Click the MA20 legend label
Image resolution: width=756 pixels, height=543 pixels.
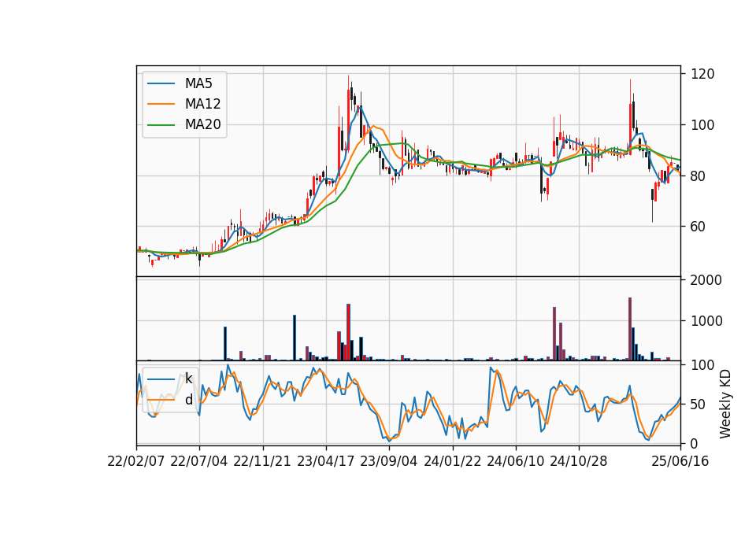(202, 125)
